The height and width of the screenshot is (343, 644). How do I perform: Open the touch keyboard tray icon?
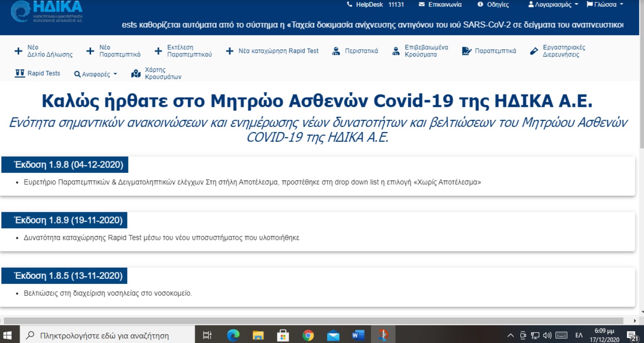click(x=561, y=335)
